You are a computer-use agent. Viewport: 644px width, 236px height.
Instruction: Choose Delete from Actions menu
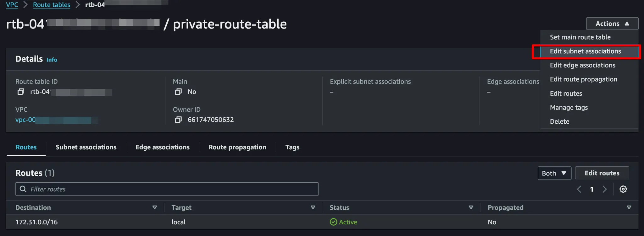559,121
